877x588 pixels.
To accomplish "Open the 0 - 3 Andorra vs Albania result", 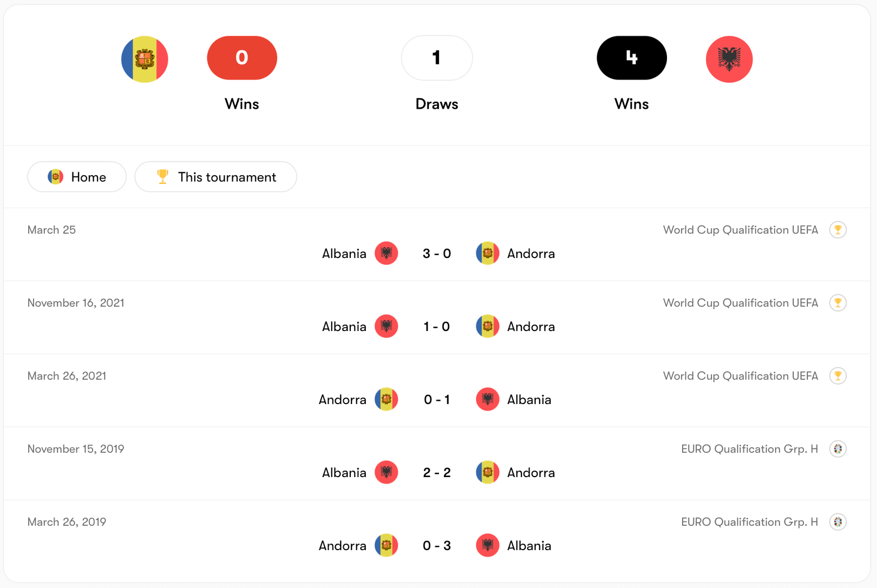I will (437, 546).
